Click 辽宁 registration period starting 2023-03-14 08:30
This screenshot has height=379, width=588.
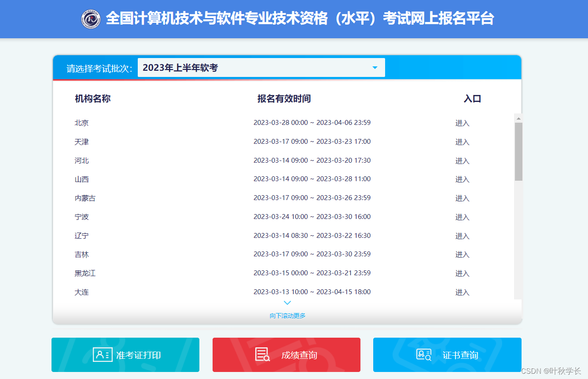pos(312,236)
